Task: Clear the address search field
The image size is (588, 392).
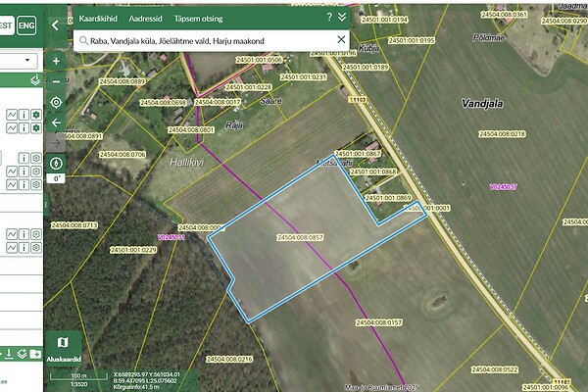Action: [341, 40]
